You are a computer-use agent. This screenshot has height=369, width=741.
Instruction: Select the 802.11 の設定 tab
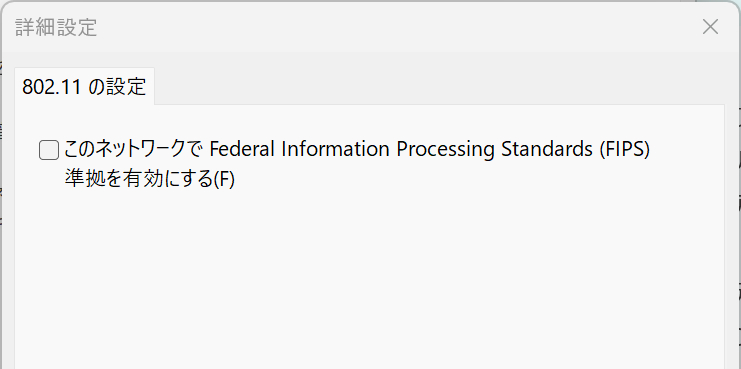coord(85,87)
